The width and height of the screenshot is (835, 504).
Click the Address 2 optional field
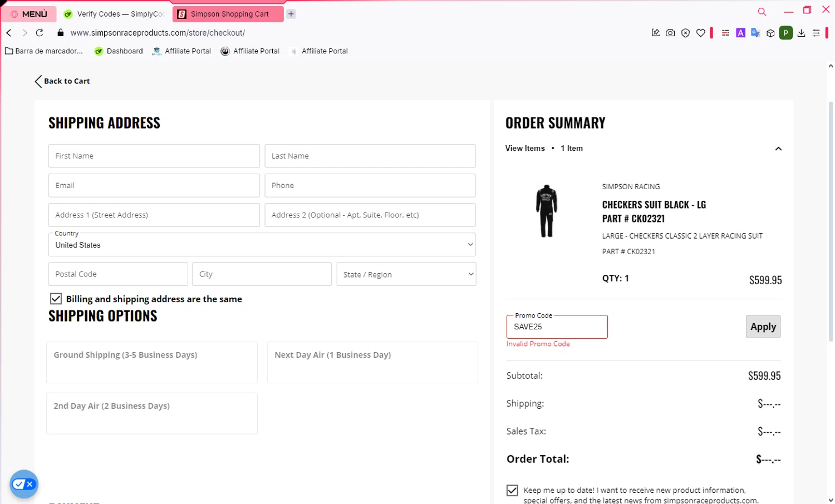pyautogui.click(x=370, y=215)
